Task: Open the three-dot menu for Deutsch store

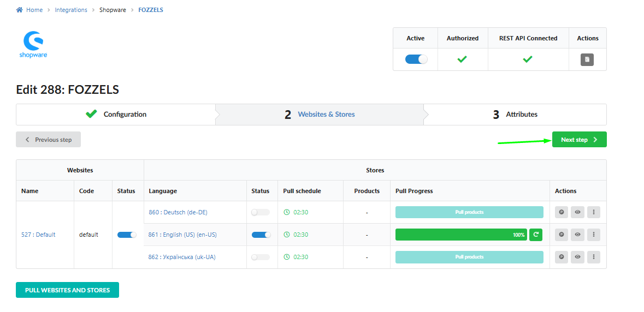Action: pos(594,212)
